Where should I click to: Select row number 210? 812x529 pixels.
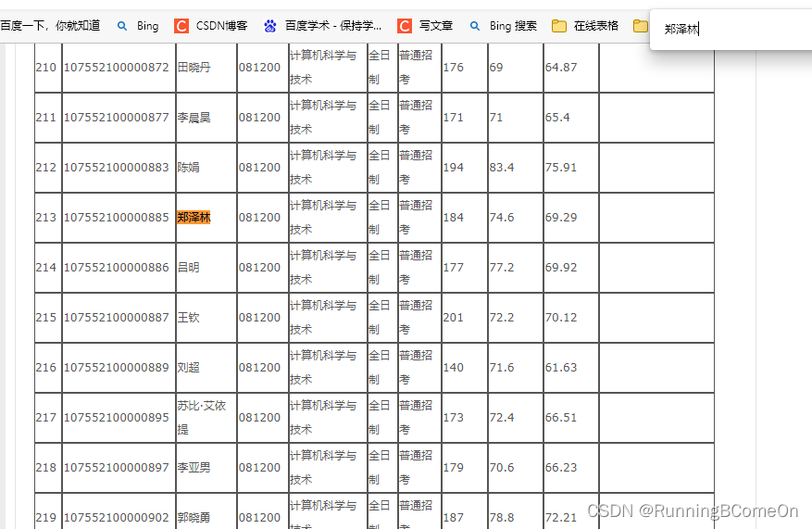coord(46,68)
